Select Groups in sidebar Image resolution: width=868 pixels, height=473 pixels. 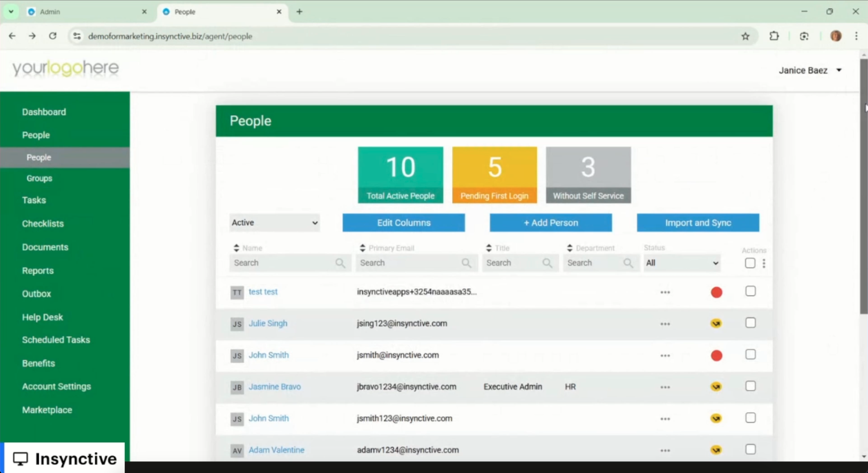[39, 179]
